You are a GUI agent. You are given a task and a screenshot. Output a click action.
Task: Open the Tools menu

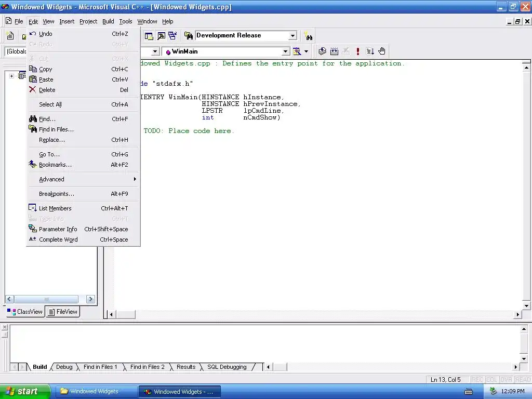(x=126, y=21)
